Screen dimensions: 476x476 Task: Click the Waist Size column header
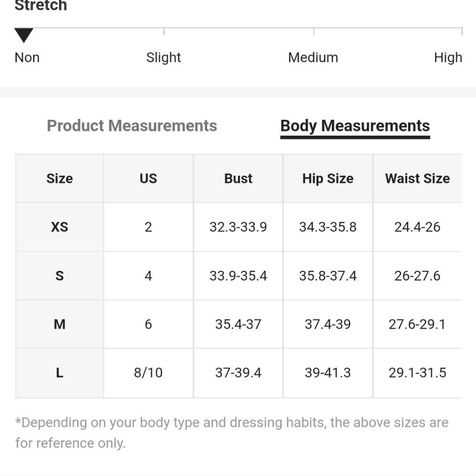coord(417,178)
